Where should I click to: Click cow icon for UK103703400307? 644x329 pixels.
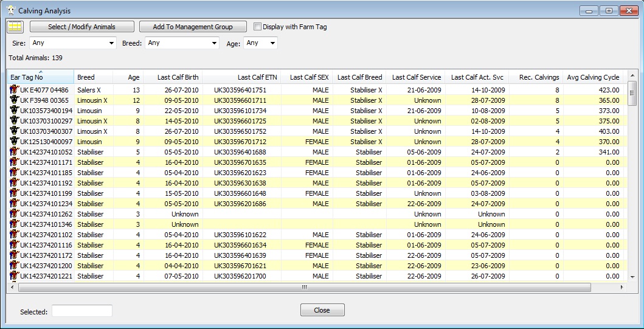tap(15, 131)
